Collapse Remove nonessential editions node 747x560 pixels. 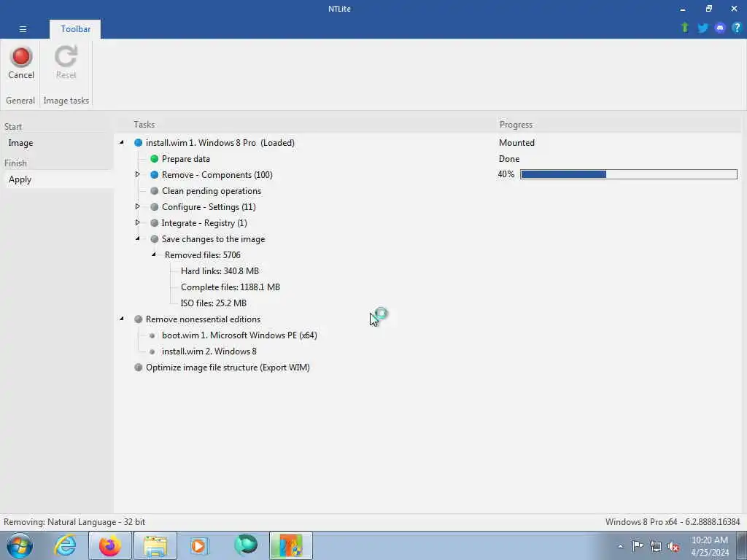[x=122, y=319]
